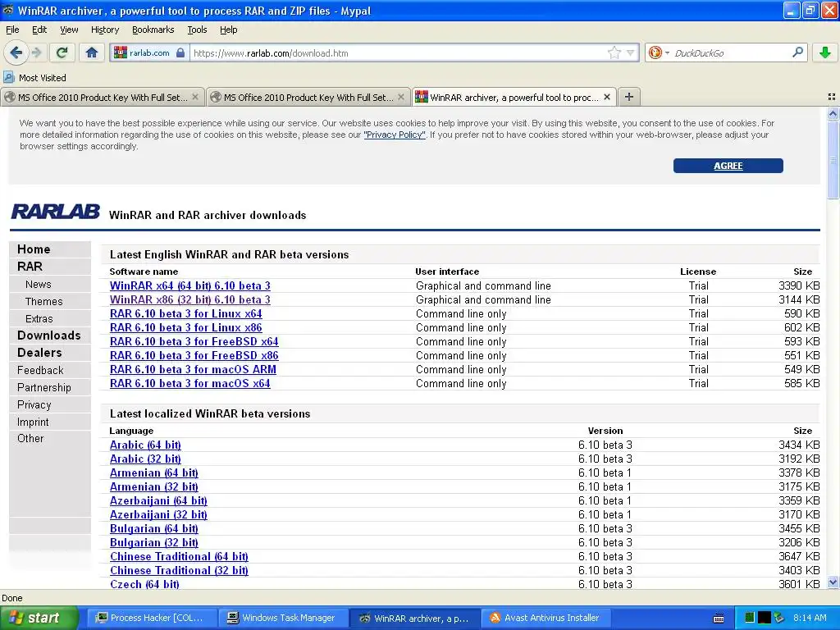Bookmark this page with the star icon

point(614,52)
